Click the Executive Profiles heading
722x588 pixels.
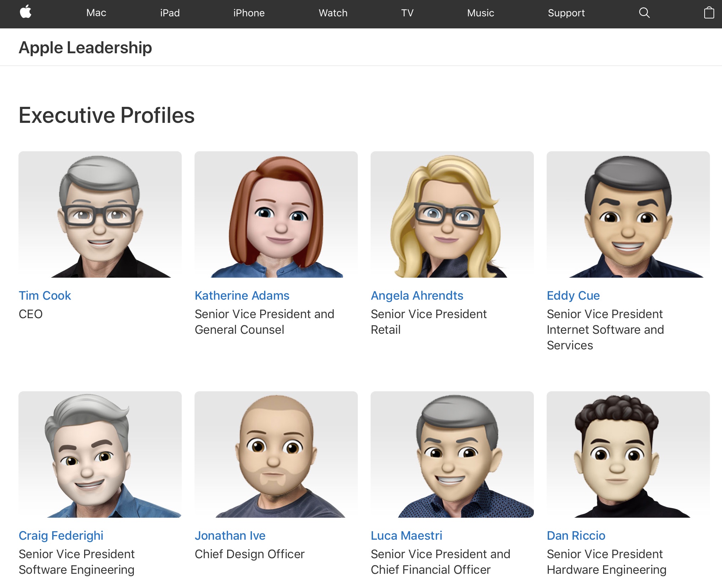106,115
